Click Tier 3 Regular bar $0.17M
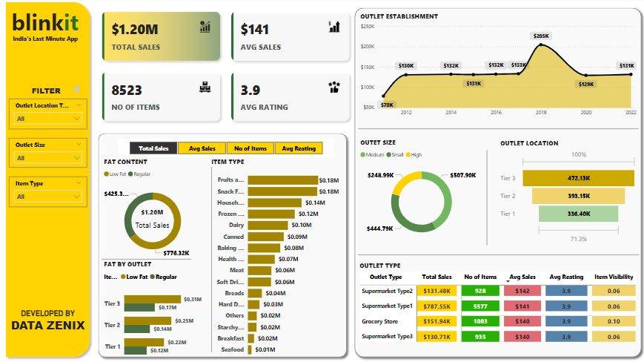 pyautogui.click(x=139, y=307)
